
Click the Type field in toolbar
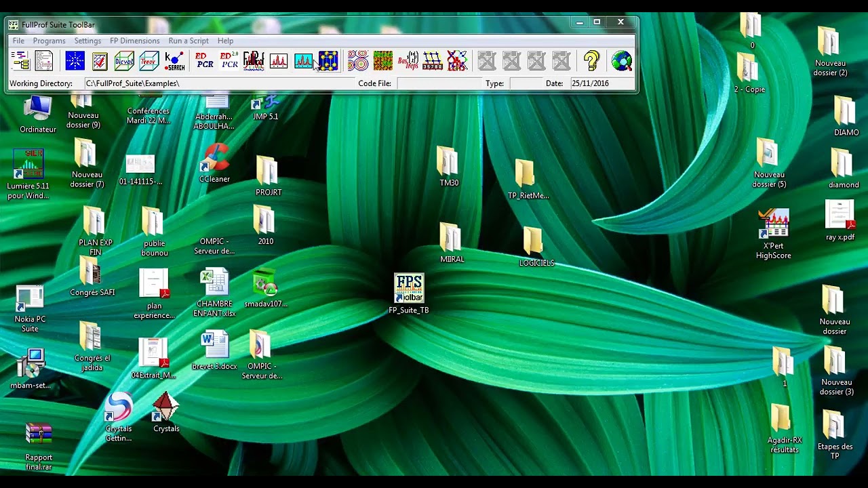tap(526, 83)
